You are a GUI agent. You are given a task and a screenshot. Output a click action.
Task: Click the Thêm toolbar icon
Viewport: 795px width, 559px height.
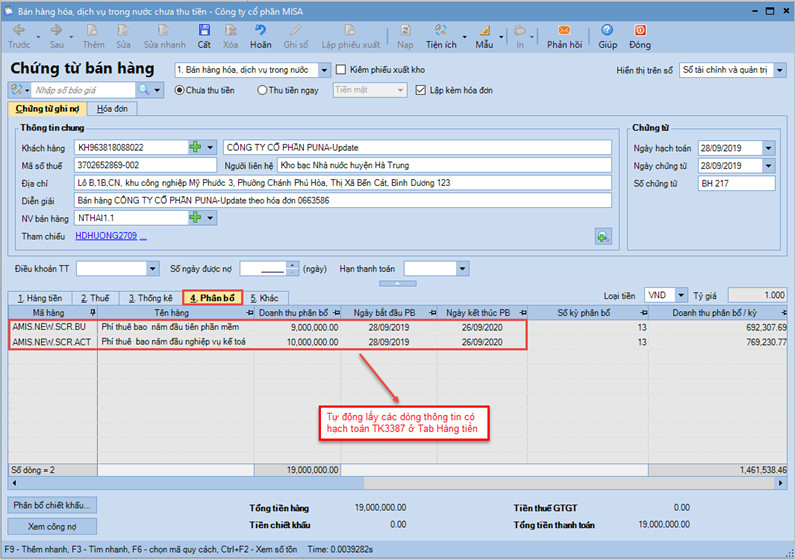[93, 36]
